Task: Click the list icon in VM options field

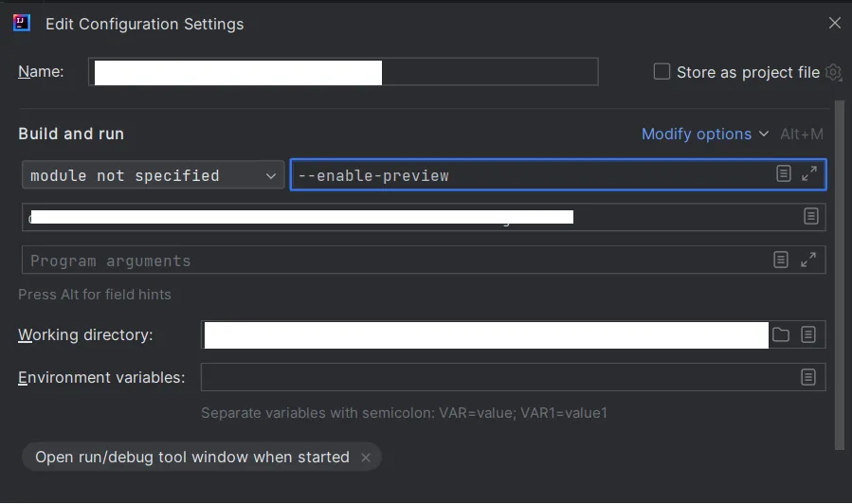Action: pos(784,174)
